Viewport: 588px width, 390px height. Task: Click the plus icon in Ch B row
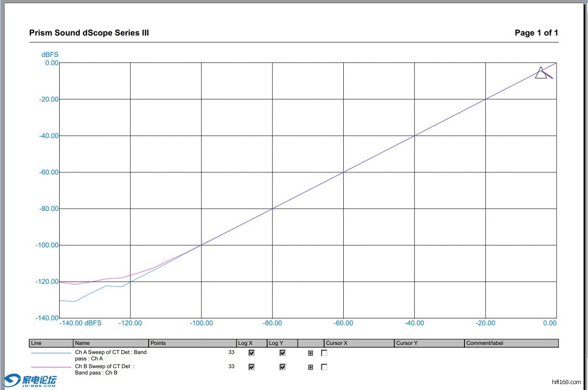click(x=310, y=367)
